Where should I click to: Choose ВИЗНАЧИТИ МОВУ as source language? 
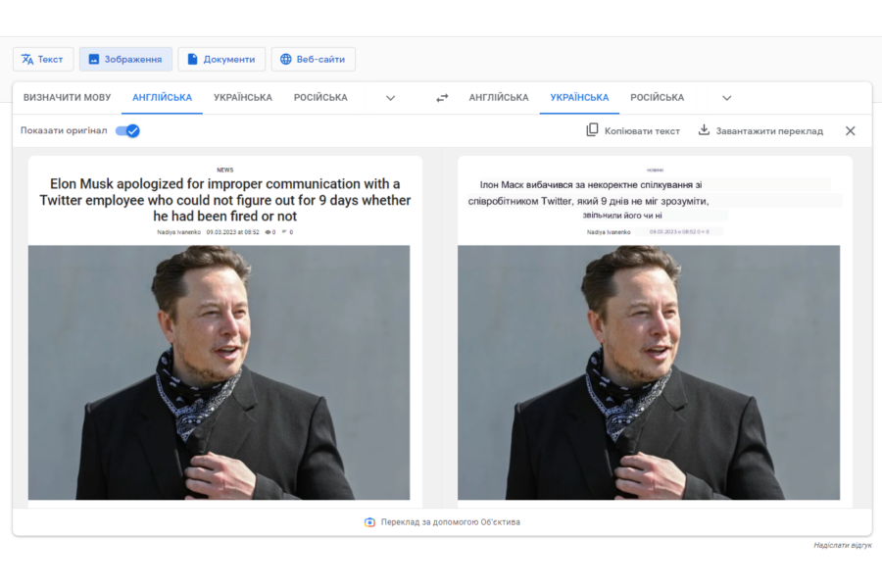tap(67, 97)
